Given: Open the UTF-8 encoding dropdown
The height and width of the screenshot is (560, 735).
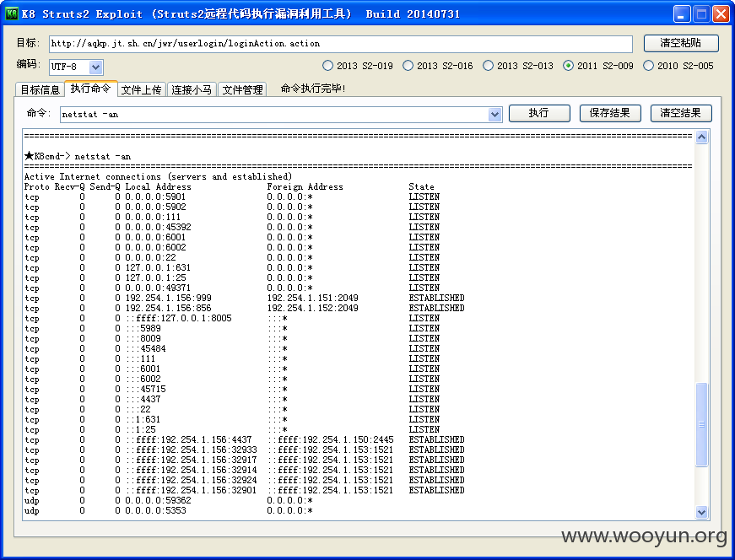Looking at the screenshot, I should (x=95, y=67).
